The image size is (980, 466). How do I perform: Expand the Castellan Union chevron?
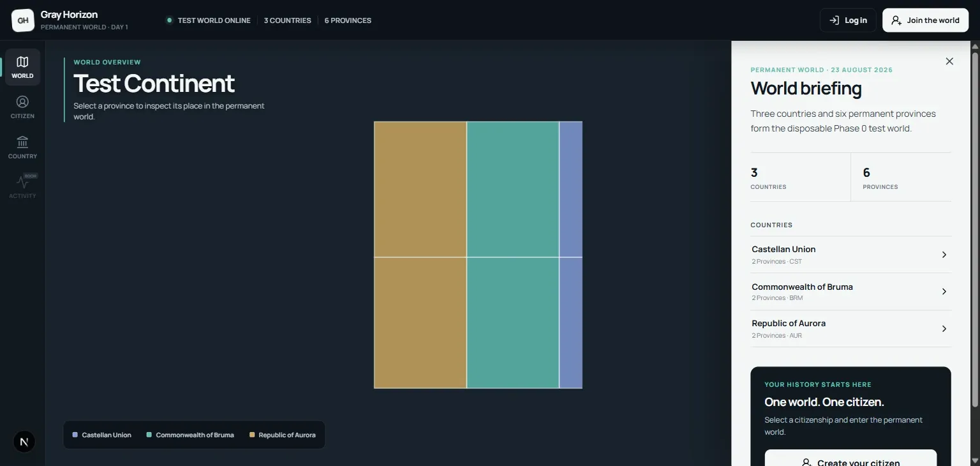pyautogui.click(x=944, y=255)
